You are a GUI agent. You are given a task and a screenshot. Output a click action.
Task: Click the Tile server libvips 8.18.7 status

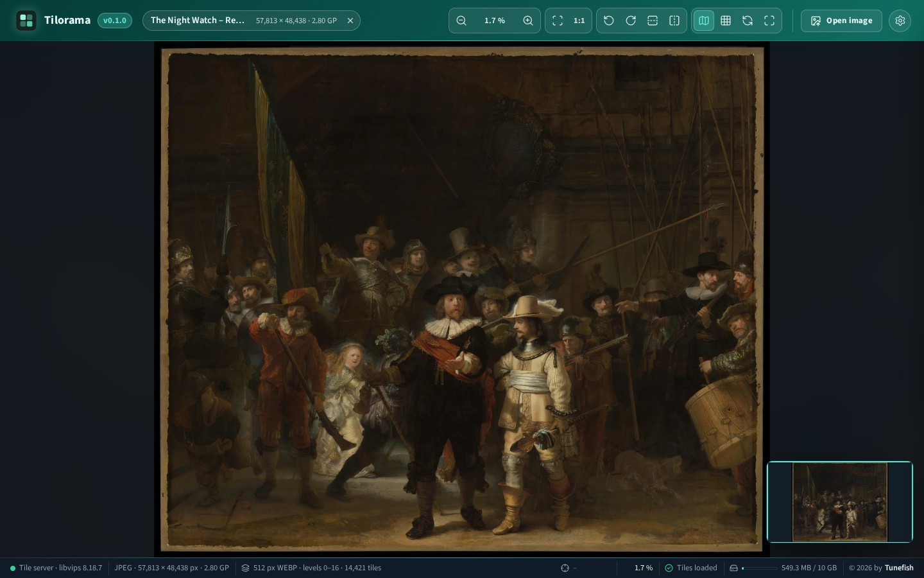(x=56, y=568)
